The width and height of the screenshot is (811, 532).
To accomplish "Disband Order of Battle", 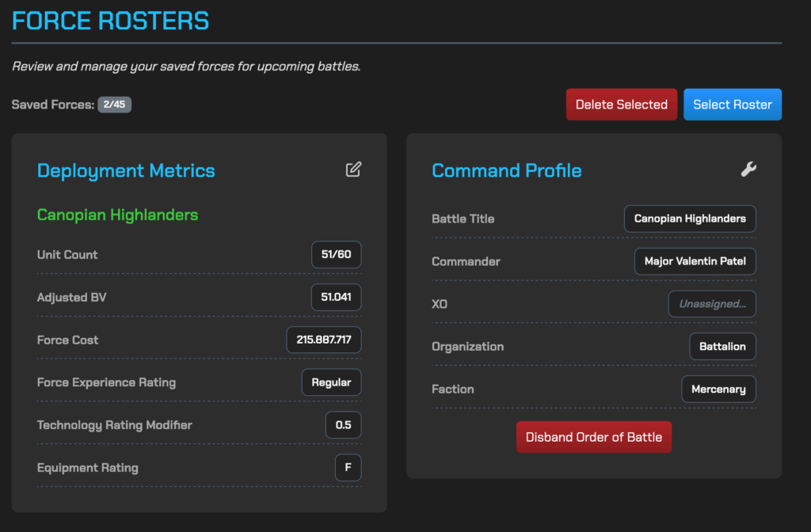I will pos(593,437).
